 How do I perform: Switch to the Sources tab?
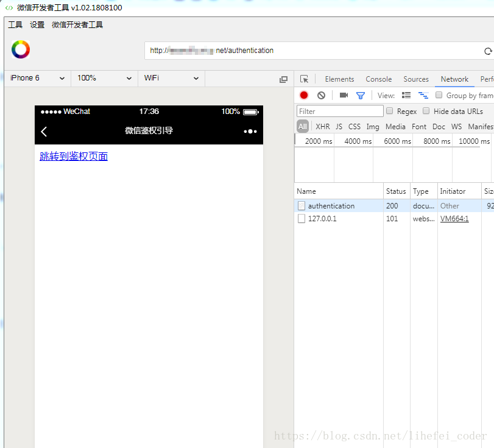416,79
